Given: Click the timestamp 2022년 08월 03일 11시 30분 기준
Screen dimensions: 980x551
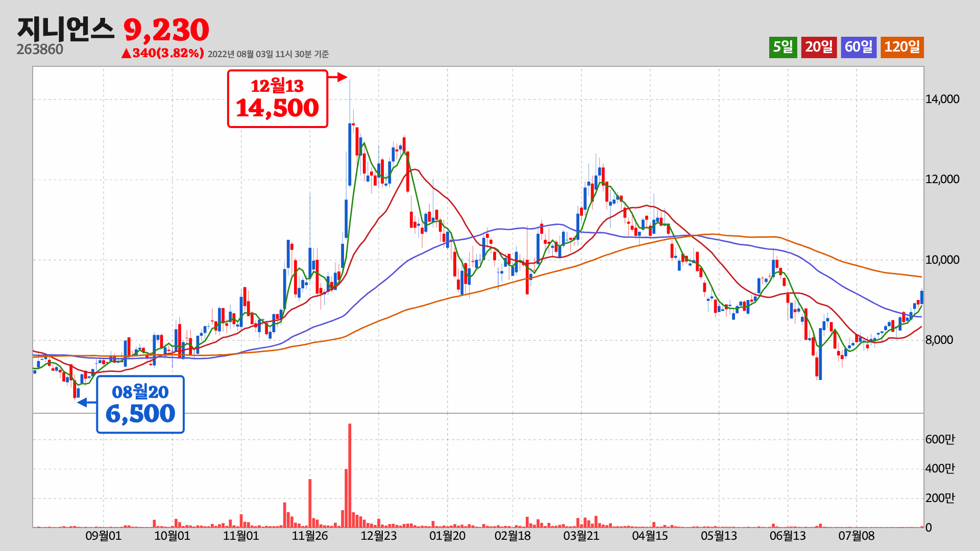Looking at the screenshot, I should tap(268, 54).
